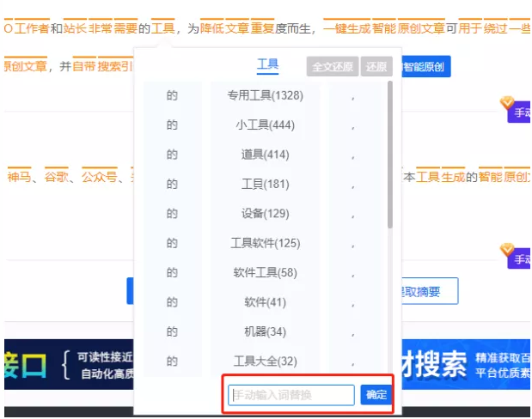Select synonym 工具大全(32)
This screenshot has height=419, width=532.
point(265,361)
